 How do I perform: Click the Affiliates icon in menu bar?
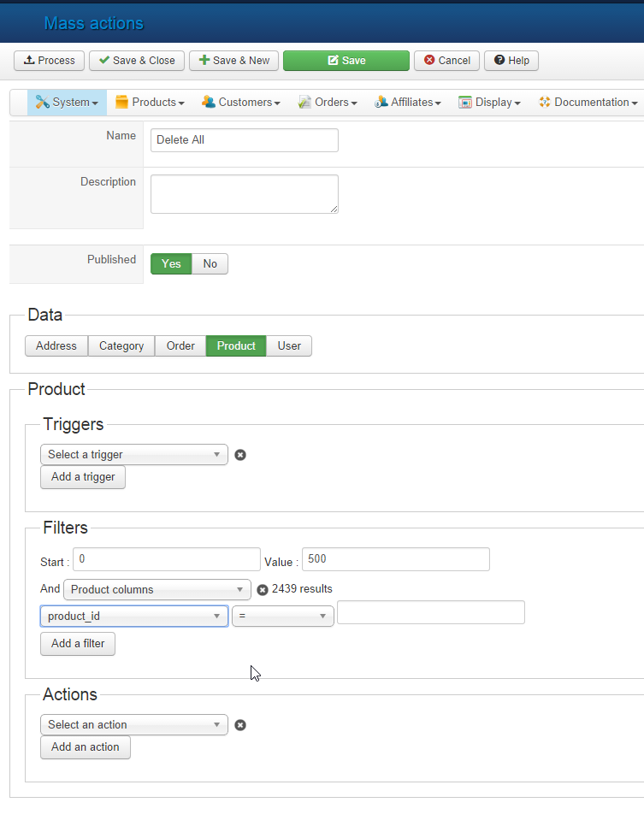pyautogui.click(x=381, y=103)
